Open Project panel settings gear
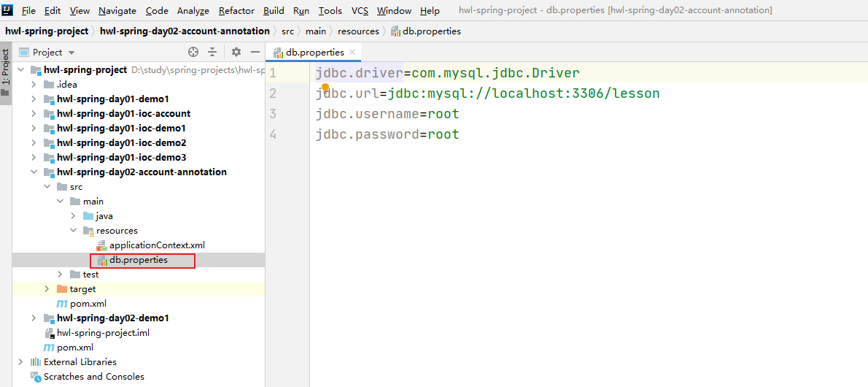This screenshot has width=868, height=387. click(236, 52)
